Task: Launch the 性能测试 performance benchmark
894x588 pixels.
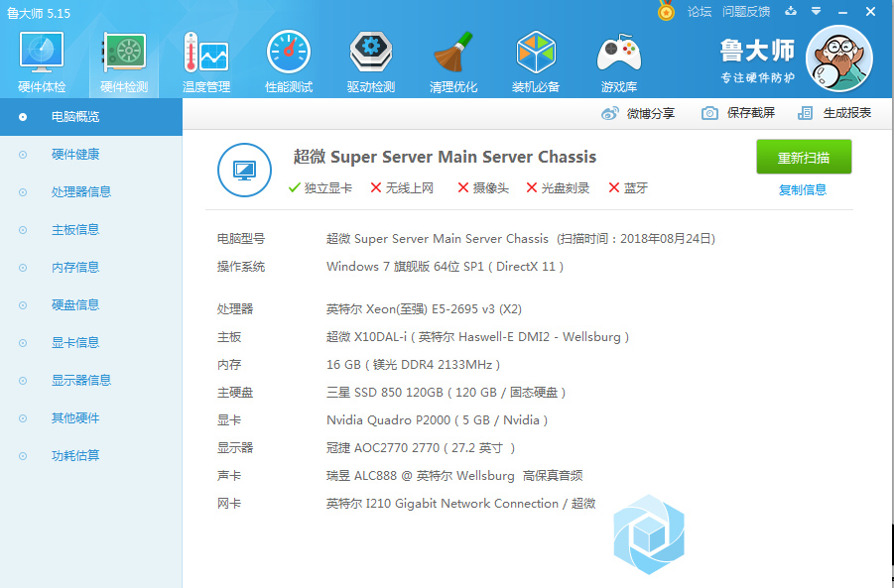Action: [289, 62]
